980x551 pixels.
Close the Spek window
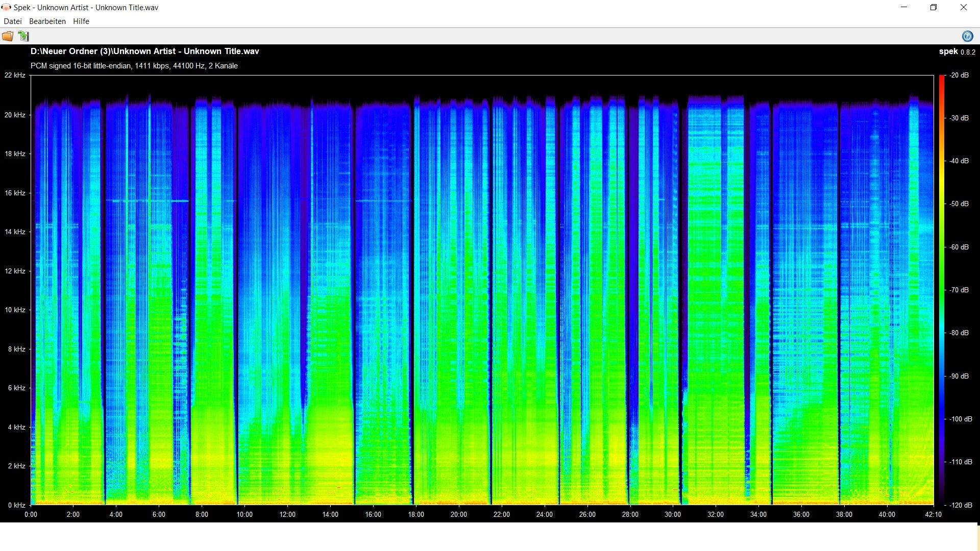963,8
